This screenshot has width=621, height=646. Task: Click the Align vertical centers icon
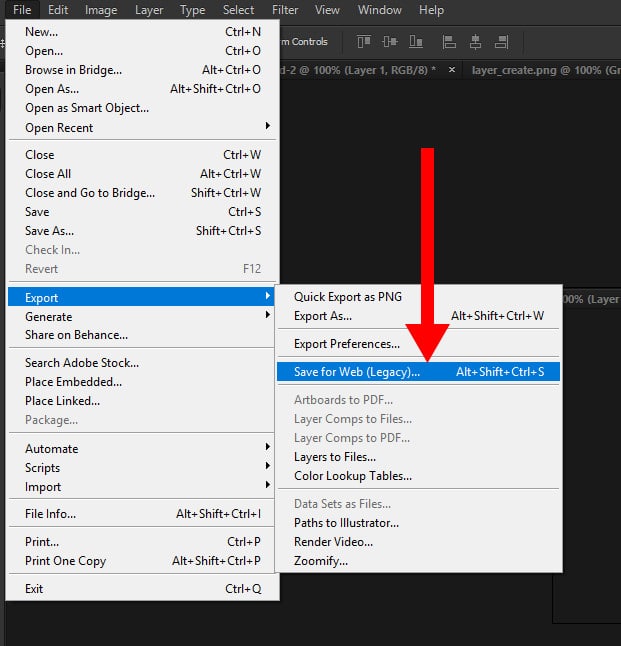390,42
